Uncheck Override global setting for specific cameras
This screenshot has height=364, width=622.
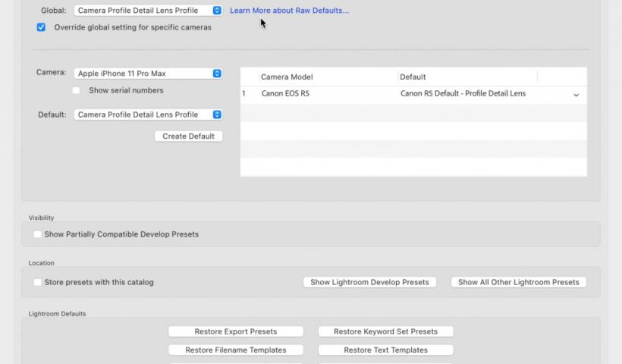tap(41, 27)
